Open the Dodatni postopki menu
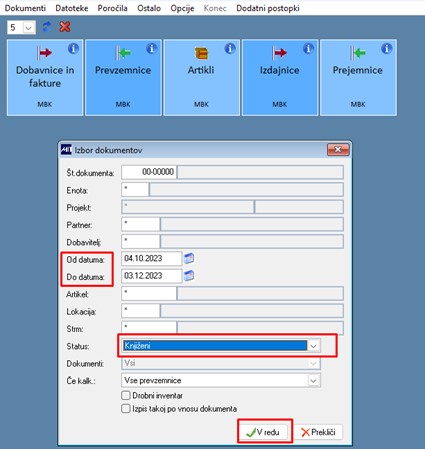 [268, 8]
